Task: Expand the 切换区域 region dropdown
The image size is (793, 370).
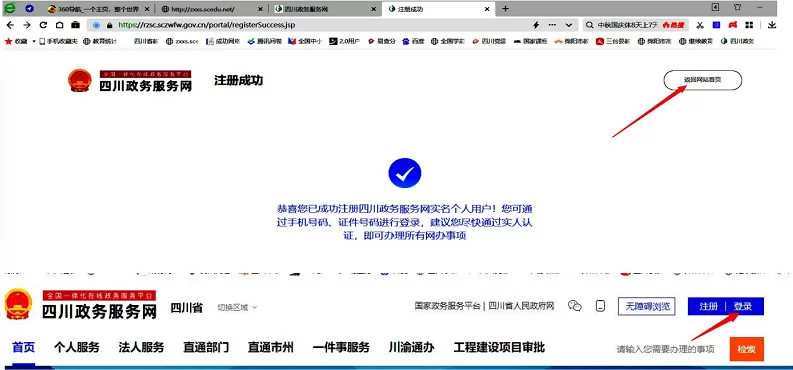Action: click(237, 307)
